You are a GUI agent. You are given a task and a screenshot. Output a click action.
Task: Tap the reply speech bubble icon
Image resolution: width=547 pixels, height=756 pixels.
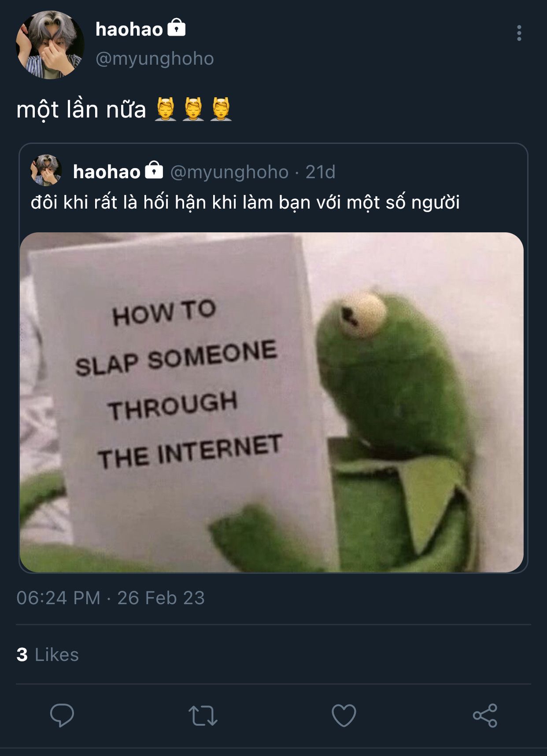62,715
